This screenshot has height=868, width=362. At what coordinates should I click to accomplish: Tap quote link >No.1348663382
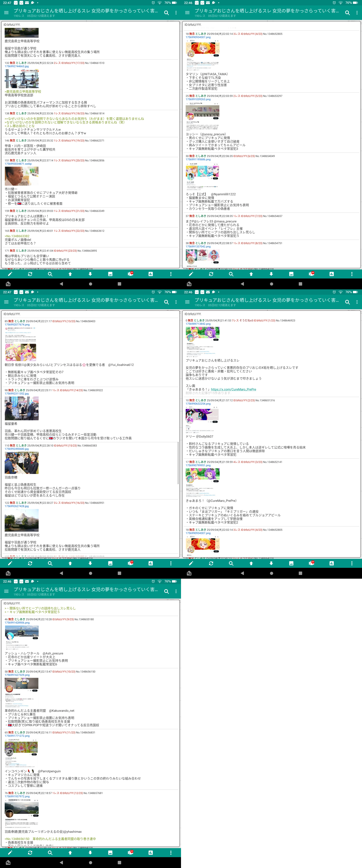[x=17, y=236]
